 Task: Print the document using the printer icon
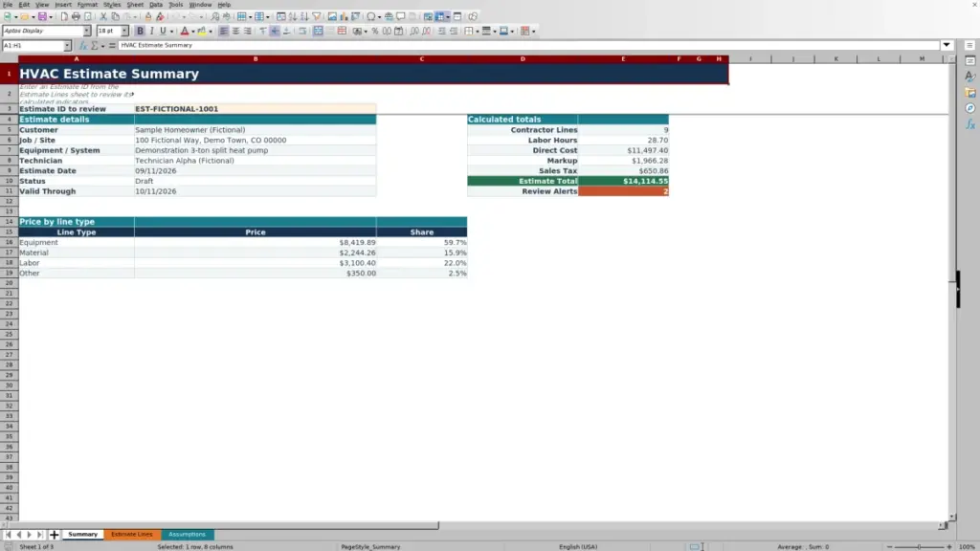click(x=76, y=17)
